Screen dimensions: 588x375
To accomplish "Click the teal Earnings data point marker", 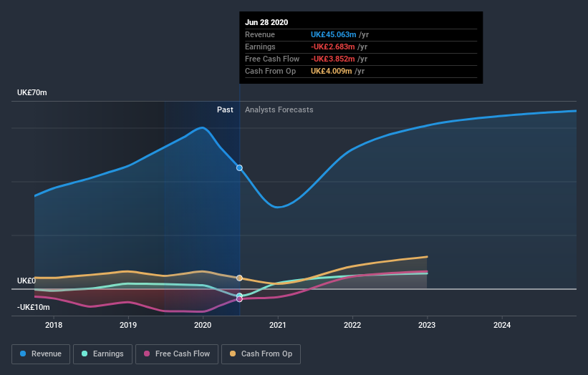I will click(239, 296).
